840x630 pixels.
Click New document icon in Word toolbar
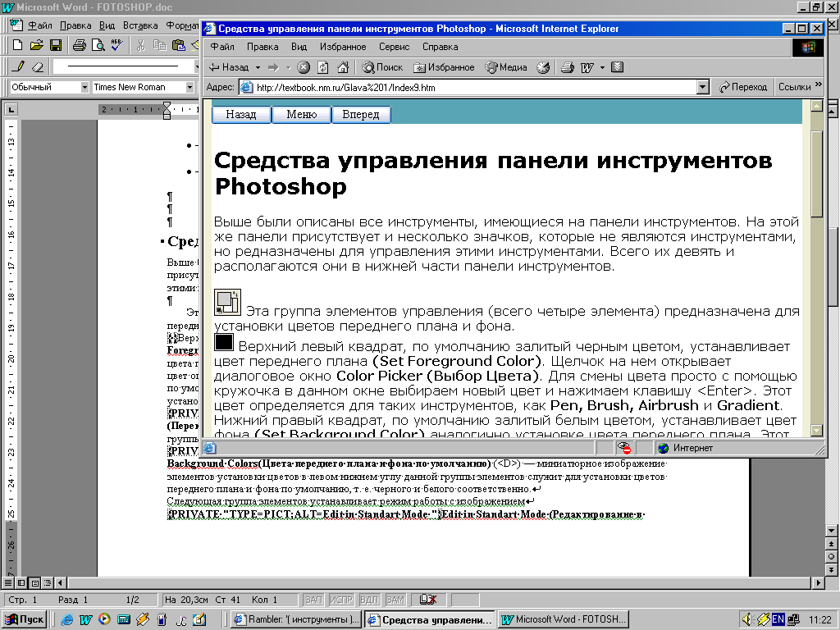point(17,45)
